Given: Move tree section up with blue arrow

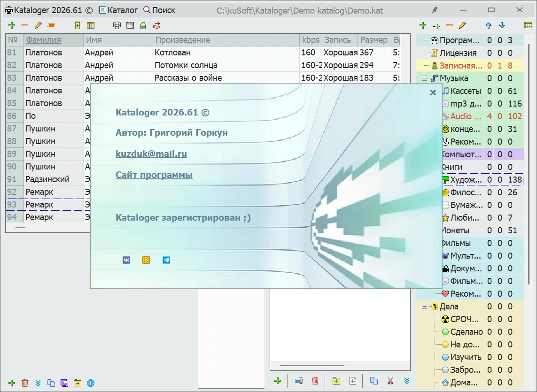Looking at the screenshot, I should 488,25.
